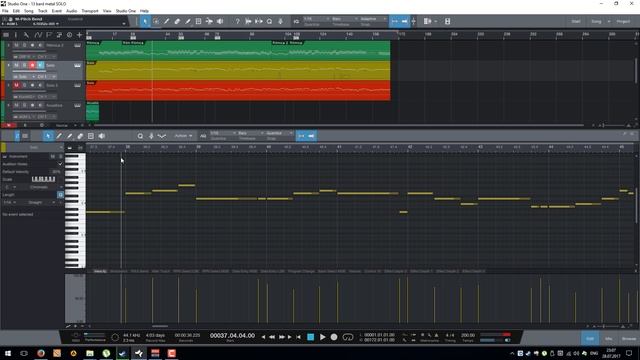
Task: Click the zoom loop magnifier icon in main toolbar
Action: tap(269, 21)
